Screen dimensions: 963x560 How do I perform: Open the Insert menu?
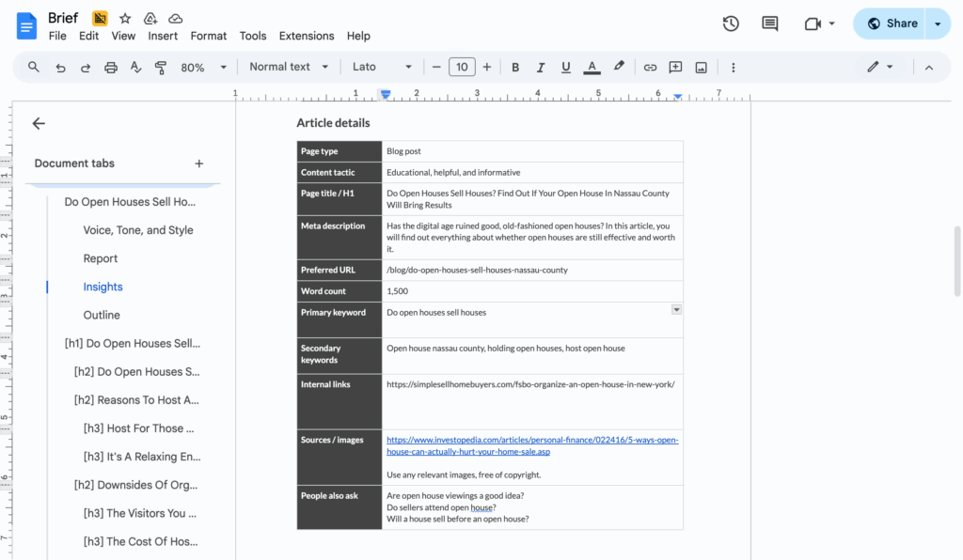tap(163, 36)
